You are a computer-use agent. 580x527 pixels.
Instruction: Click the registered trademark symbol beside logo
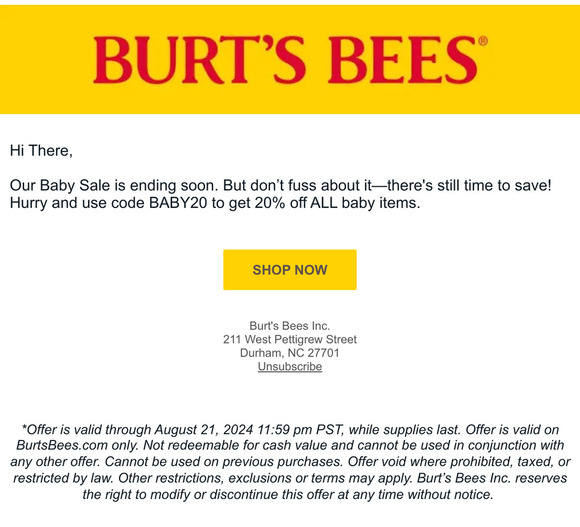[x=483, y=41]
